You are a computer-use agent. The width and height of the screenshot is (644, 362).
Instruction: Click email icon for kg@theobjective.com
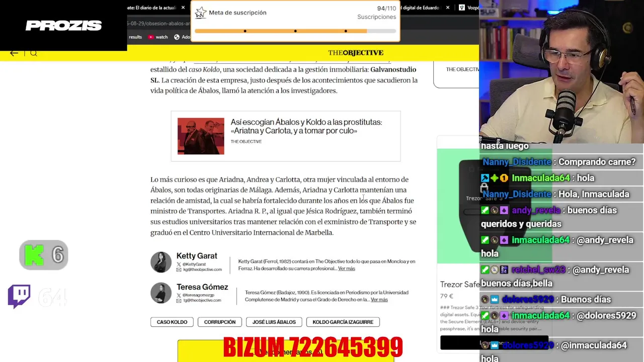(179, 269)
